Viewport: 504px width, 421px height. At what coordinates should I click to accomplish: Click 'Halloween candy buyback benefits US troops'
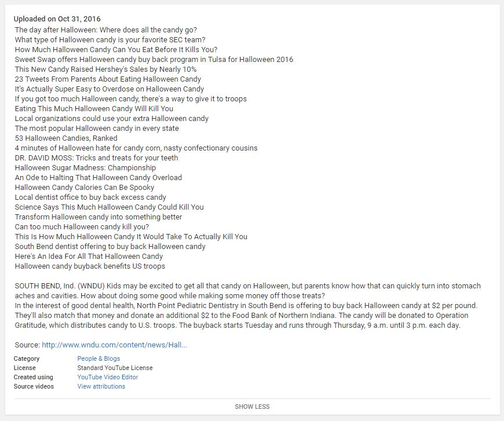90,266
